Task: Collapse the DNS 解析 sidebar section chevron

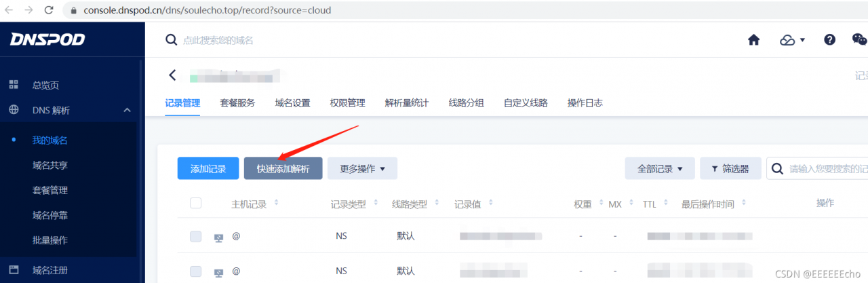Action: point(127,110)
